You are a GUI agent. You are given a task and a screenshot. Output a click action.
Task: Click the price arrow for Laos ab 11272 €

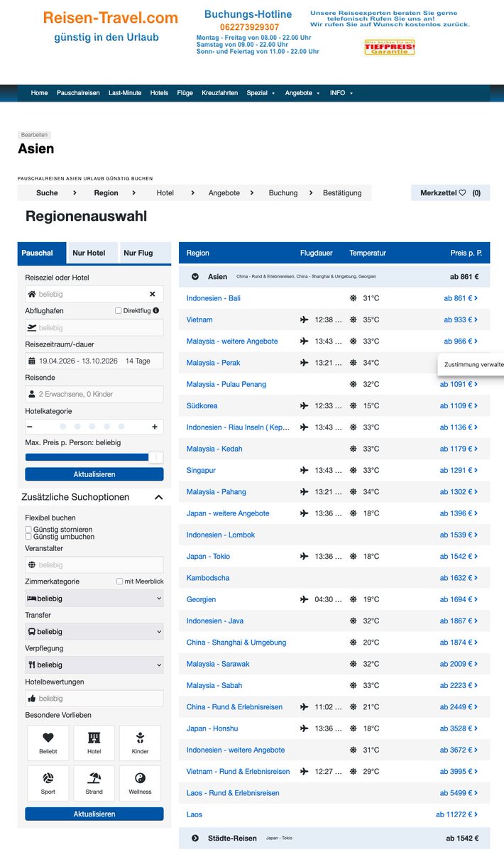click(x=476, y=814)
